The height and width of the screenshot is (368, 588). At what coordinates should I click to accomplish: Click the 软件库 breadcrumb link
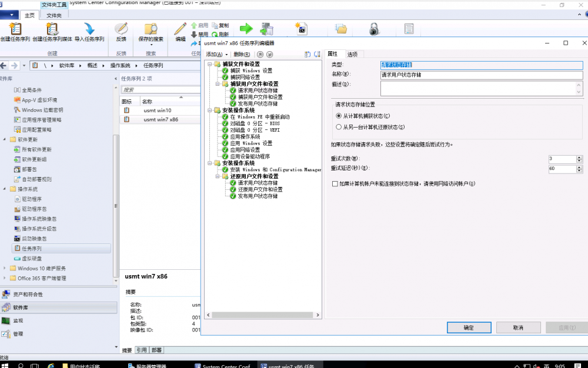coord(66,66)
